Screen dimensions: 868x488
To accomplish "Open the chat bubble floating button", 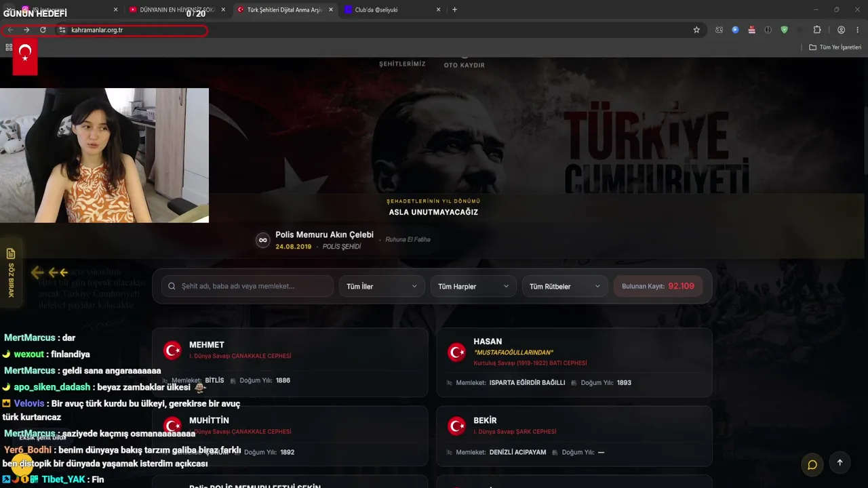I will coord(812,465).
